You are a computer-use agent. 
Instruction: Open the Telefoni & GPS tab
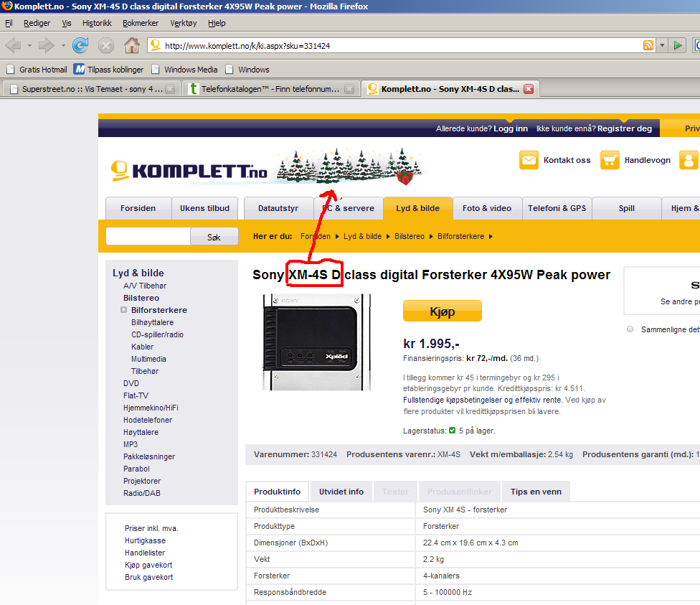pyautogui.click(x=557, y=208)
